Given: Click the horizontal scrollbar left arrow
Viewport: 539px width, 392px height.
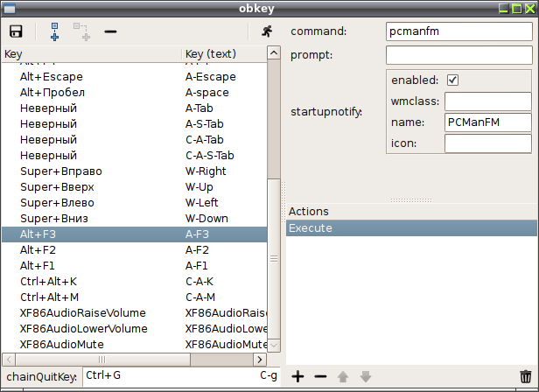Looking at the screenshot, I should (x=9, y=360).
